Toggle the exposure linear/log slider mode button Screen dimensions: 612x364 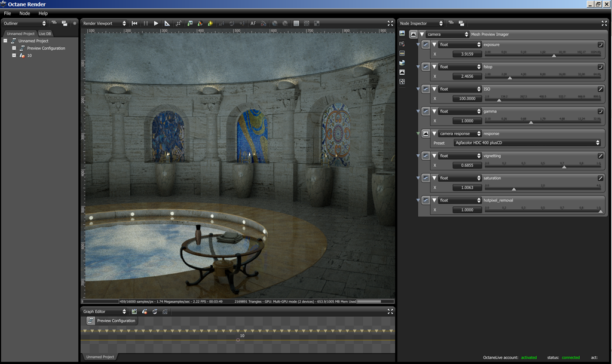pyautogui.click(x=600, y=44)
